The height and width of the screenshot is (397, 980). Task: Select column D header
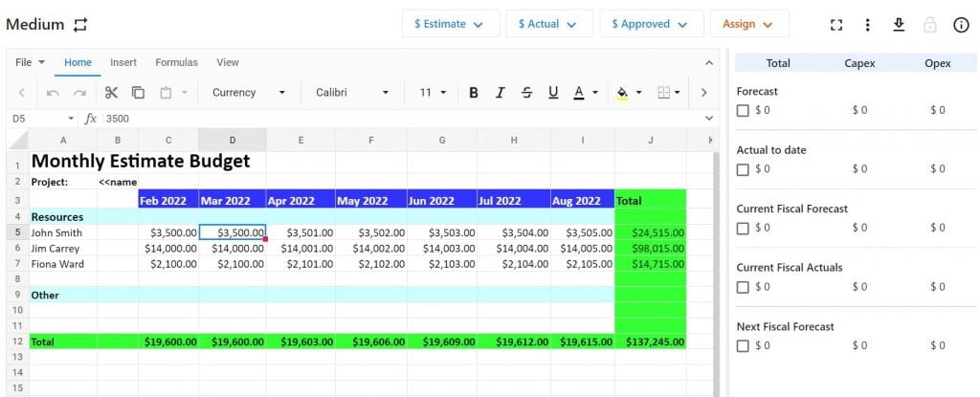[x=233, y=140]
